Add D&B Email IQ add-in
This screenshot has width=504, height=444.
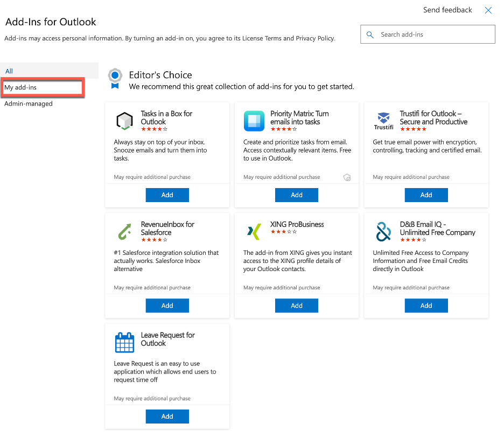pyautogui.click(x=426, y=306)
